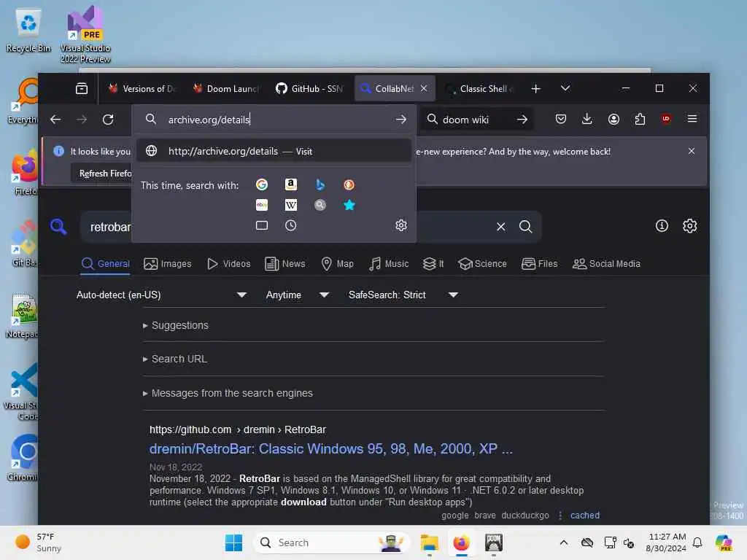The image size is (747, 560).
Task: Switch to the Doom Launcher tab
Action: point(227,88)
